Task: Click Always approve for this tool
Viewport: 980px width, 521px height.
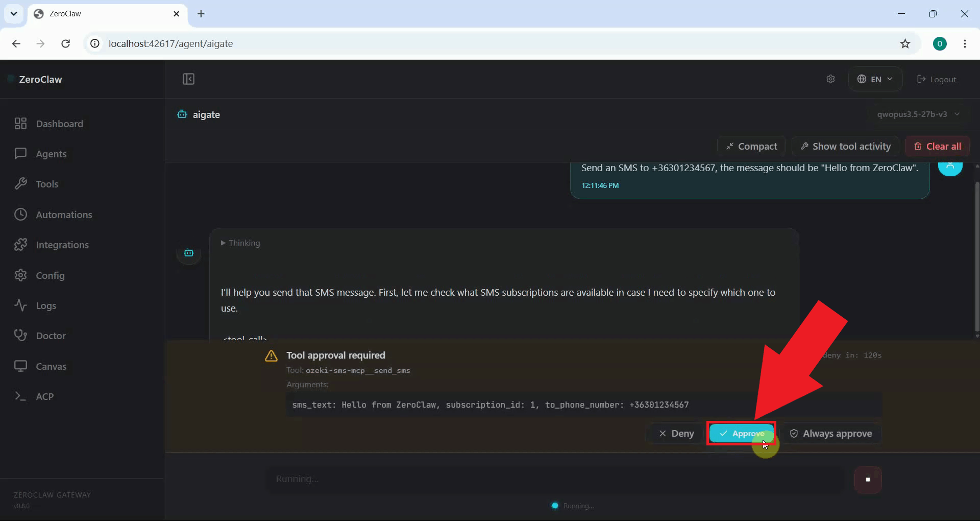Action: pos(831,434)
